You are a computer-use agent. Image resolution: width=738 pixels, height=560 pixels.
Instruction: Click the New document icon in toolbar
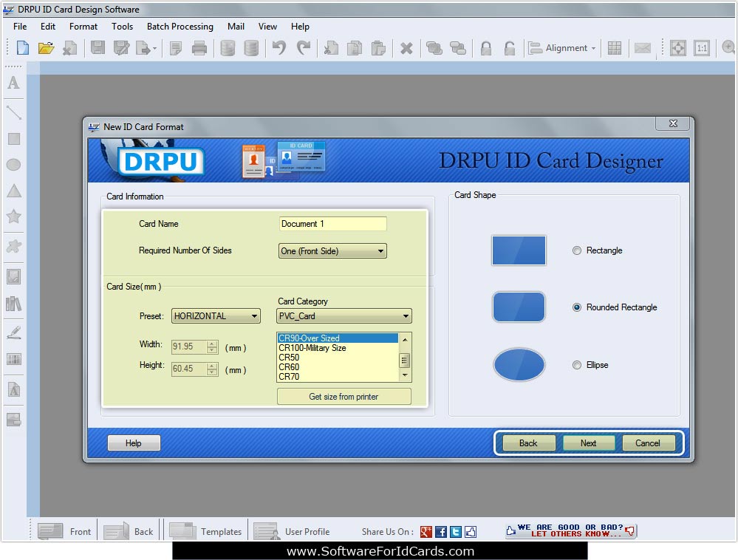click(23, 48)
